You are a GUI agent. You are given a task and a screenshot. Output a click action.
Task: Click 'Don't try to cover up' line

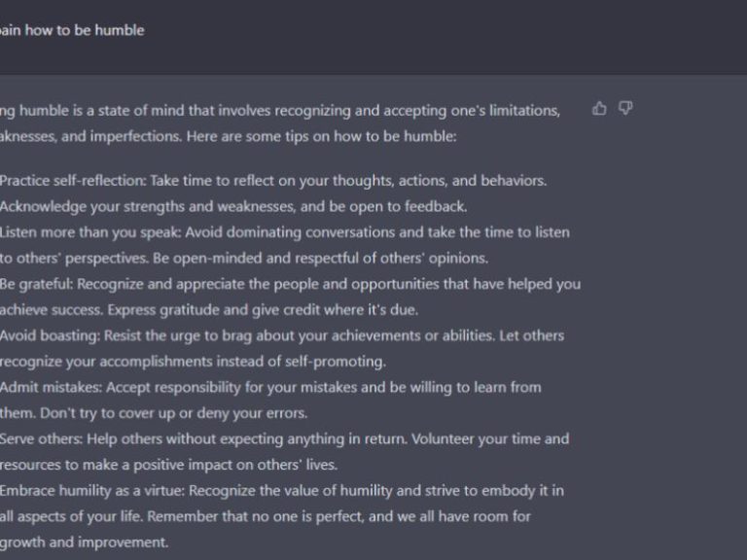[x=154, y=413]
